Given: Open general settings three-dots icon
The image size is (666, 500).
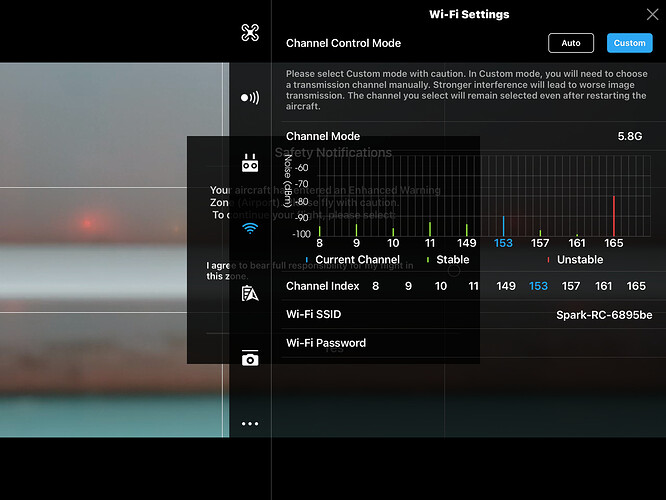Looking at the screenshot, I should click(250, 424).
